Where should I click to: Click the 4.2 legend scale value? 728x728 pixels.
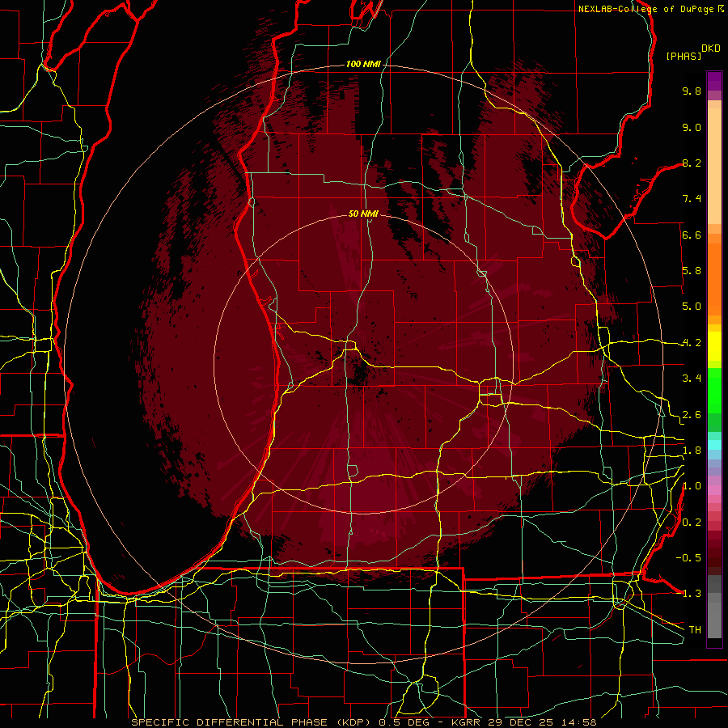click(692, 343)
